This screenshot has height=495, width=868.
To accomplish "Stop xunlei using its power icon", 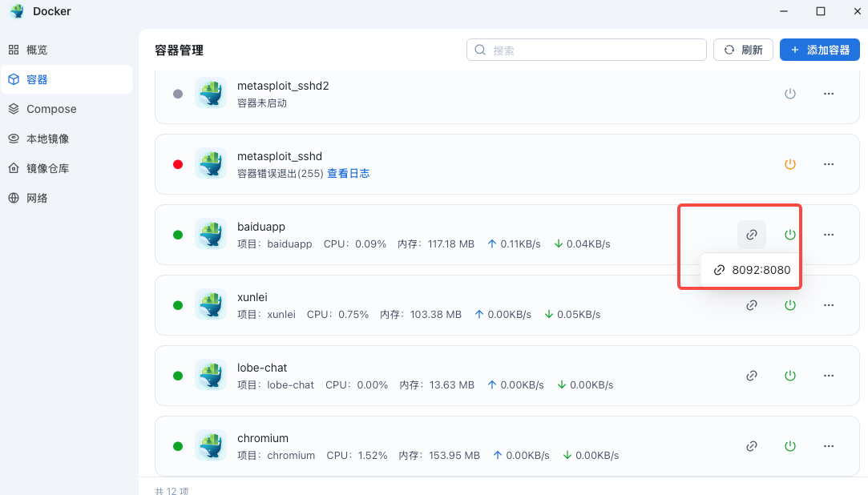I will (x=790, y=305).
